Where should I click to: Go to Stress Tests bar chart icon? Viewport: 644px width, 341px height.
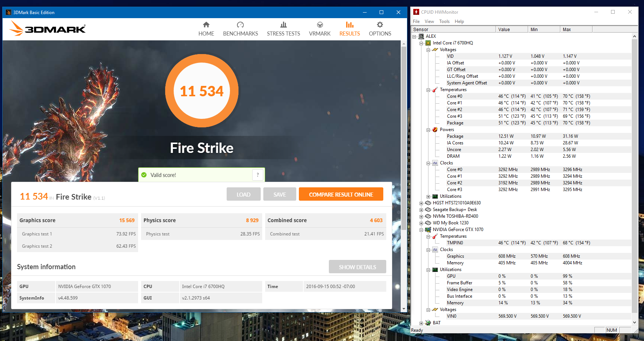(283, 25)
